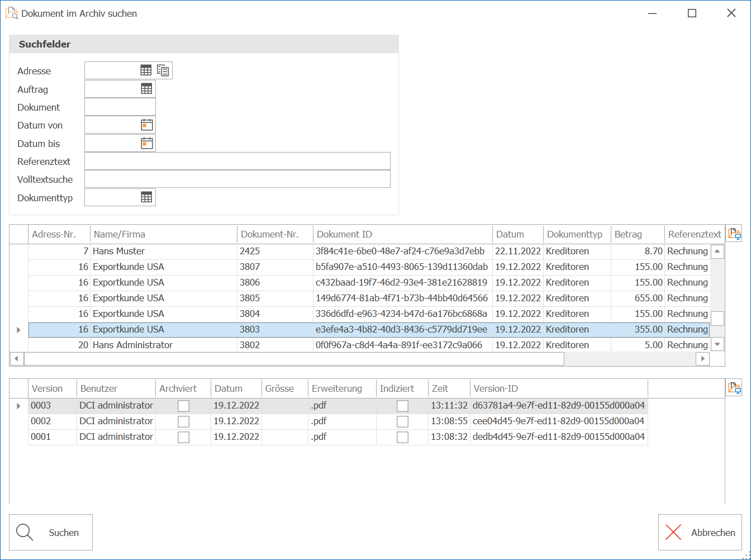Select document number 3805 row
The image size is (751, 560).
point(369,298)
